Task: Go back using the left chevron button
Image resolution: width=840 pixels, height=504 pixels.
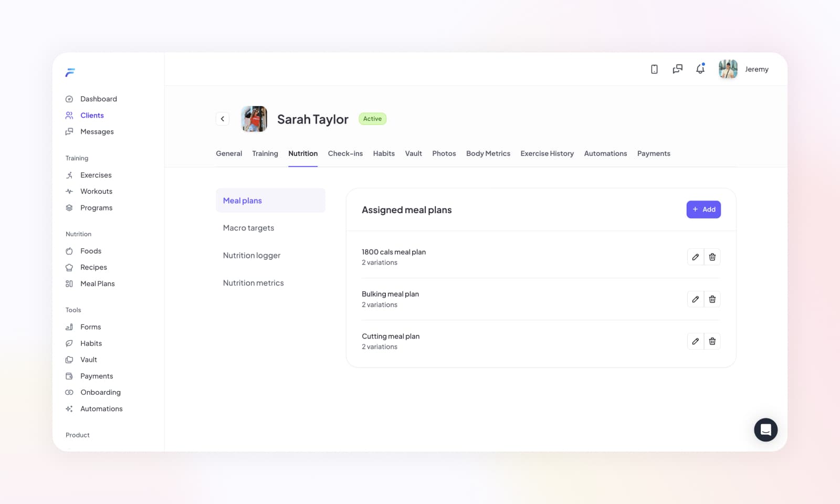Action: point(223,119)
